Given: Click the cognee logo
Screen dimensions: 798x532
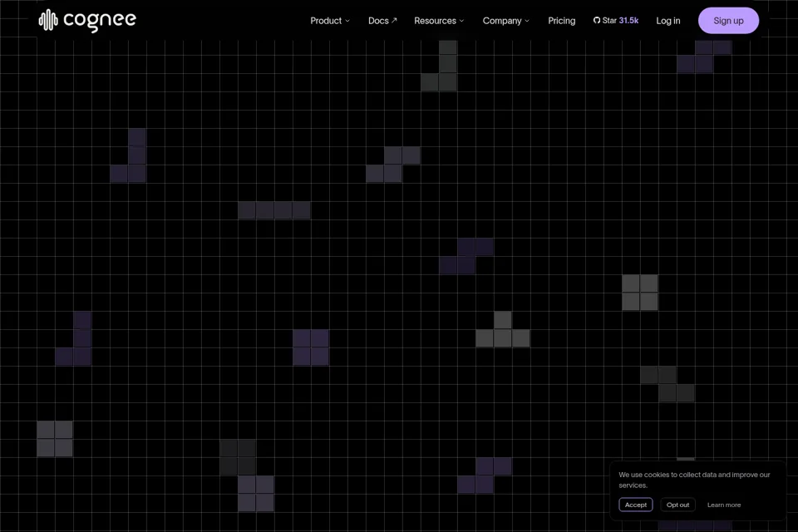Looking at the screenshot, I should click(87, 20).
